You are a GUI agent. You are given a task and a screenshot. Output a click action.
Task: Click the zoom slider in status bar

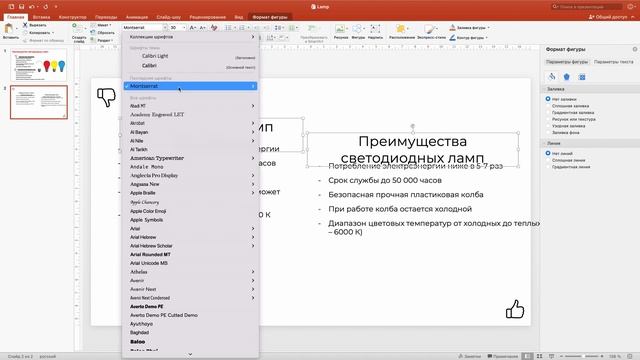[582, 356]
